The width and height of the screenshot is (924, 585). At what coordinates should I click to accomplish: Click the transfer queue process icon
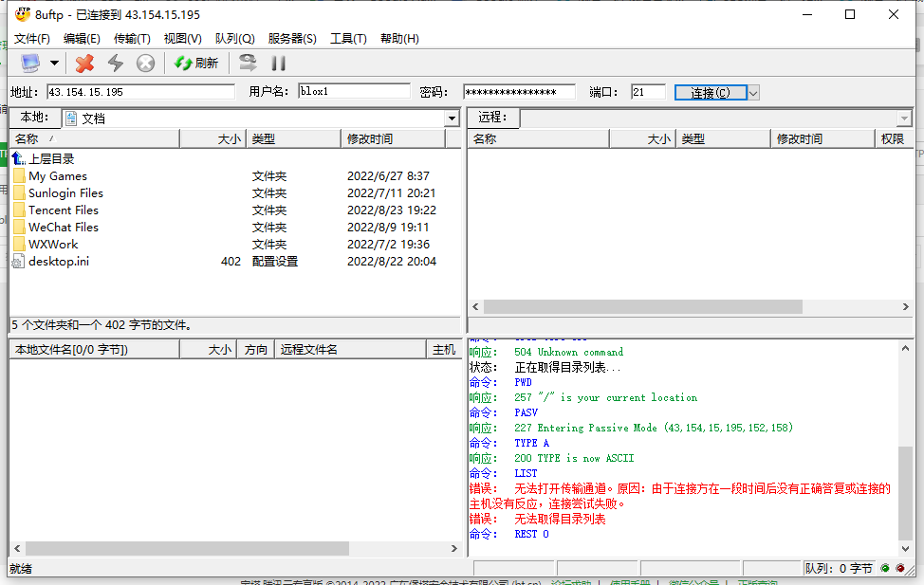249,63
